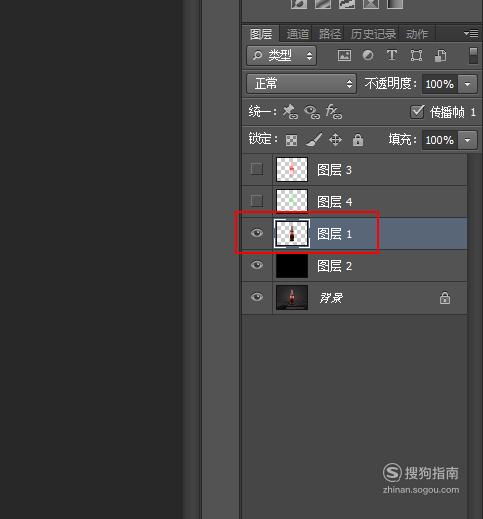Switch to the 通道 tab

[297, 34]
